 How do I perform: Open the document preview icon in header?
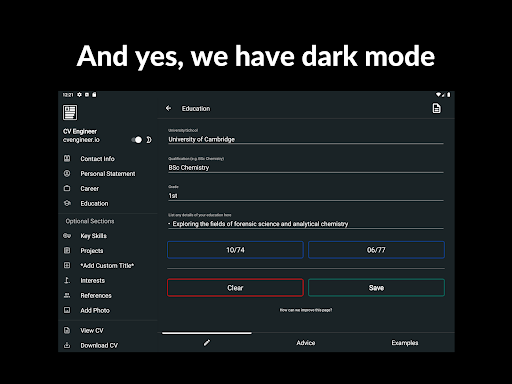coord(436,108)
